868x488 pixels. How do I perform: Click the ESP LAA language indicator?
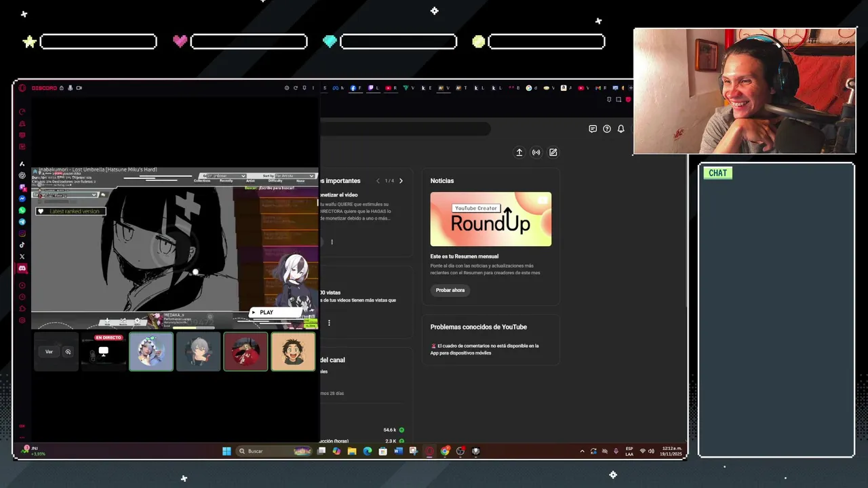(629, 451)
